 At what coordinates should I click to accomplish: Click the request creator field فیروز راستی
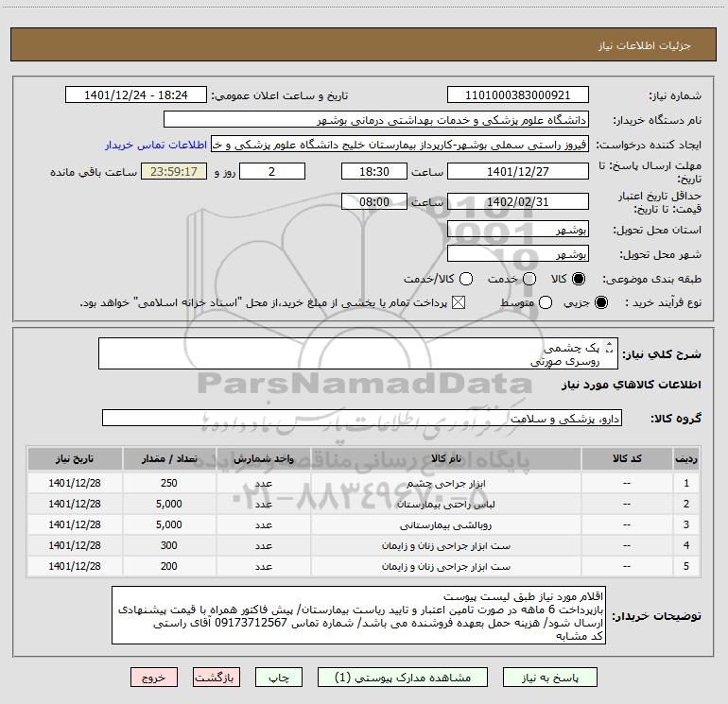(x=400, y=145)
